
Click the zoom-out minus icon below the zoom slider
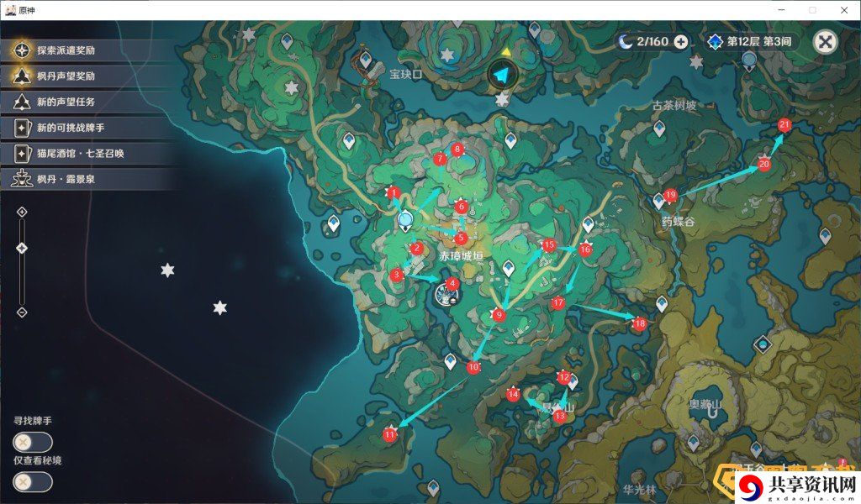[x=22, y=312]
